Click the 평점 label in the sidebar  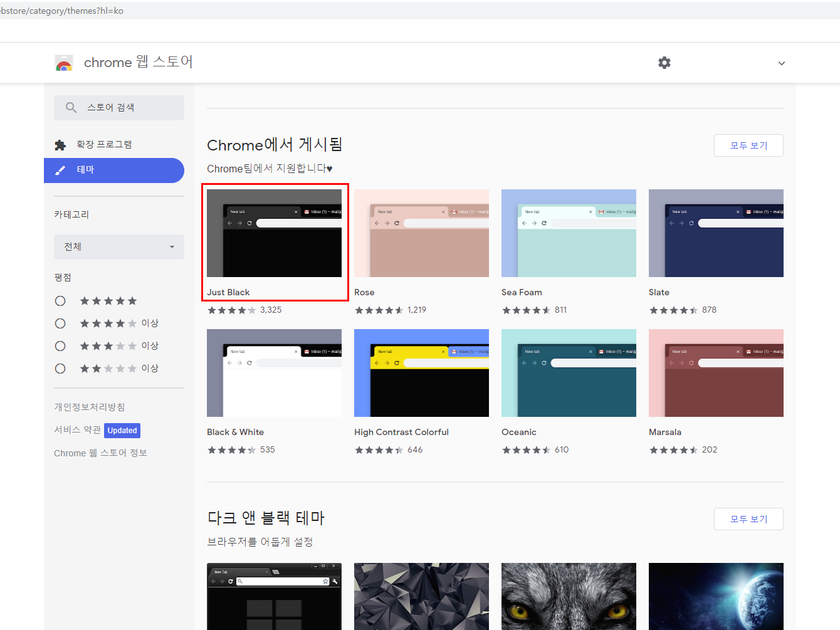tap(63, 277)
